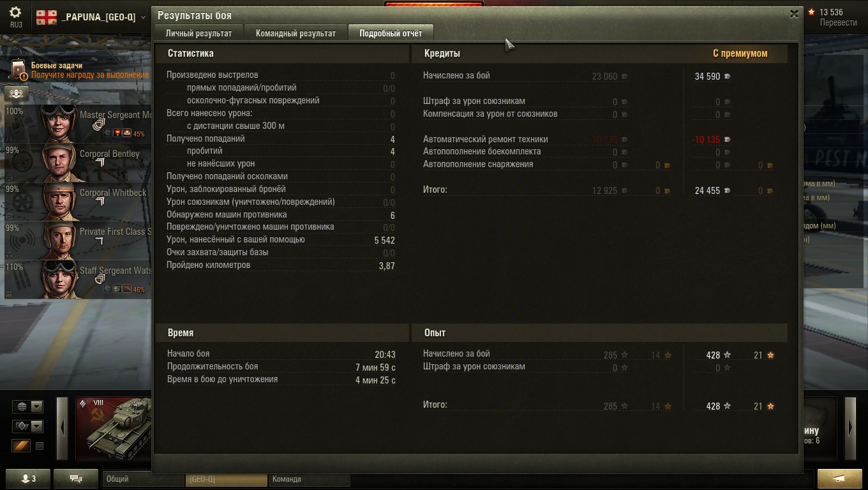
Task: Switch to the Личный результат tab
Action: (x=198, y=33)
